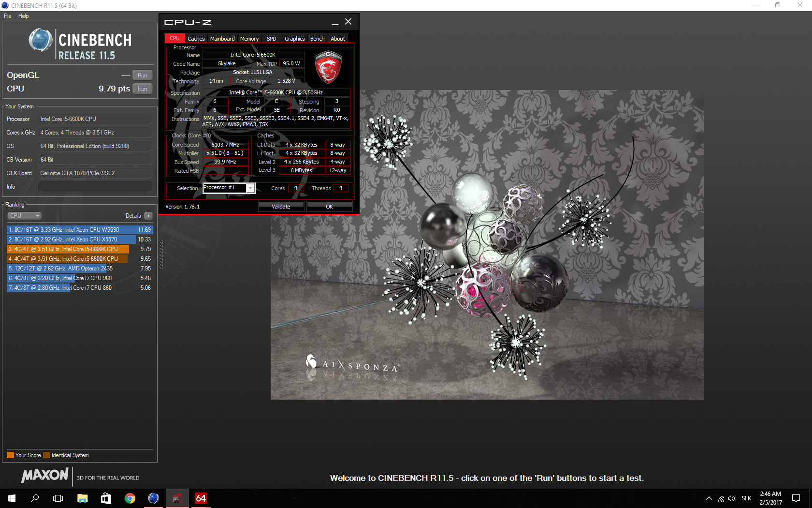Open the red 64 app in taskbar

tap(201, 498)
